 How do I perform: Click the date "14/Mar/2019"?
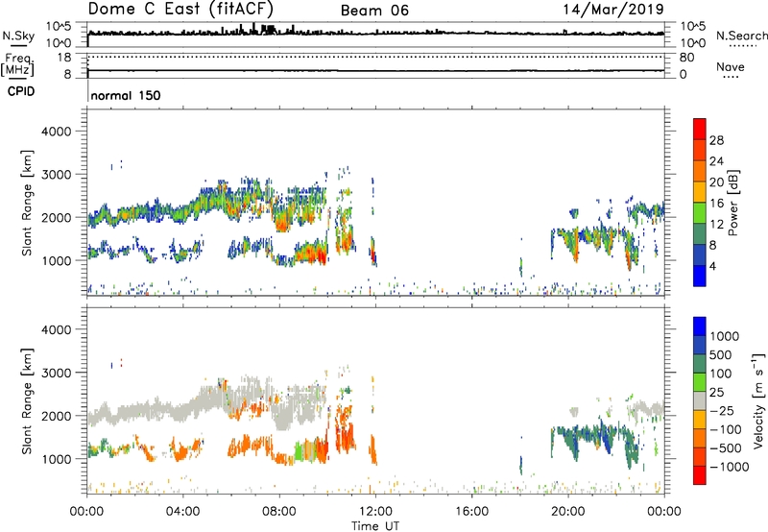(x=613, y=9)
